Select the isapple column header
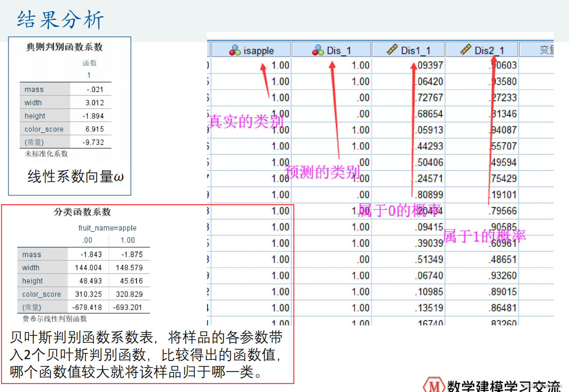Screen dimensions: 569x392 (251, 50)
